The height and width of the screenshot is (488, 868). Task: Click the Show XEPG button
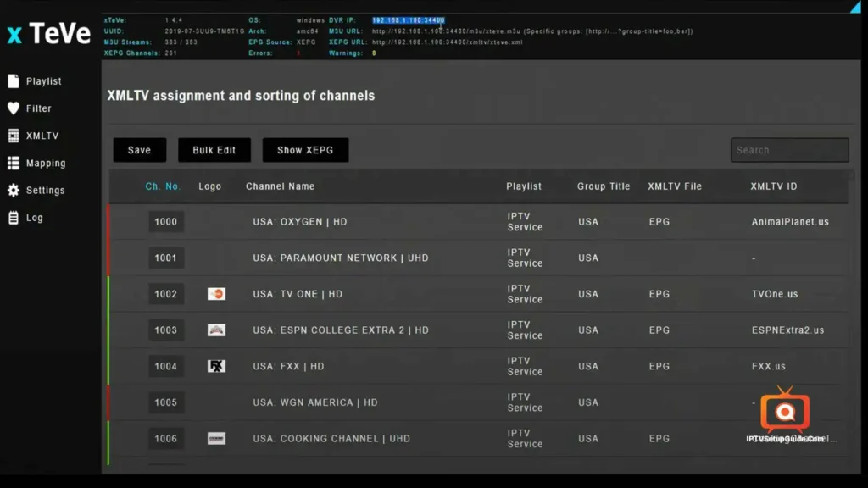pyautogui.click(x=305, y=149)
